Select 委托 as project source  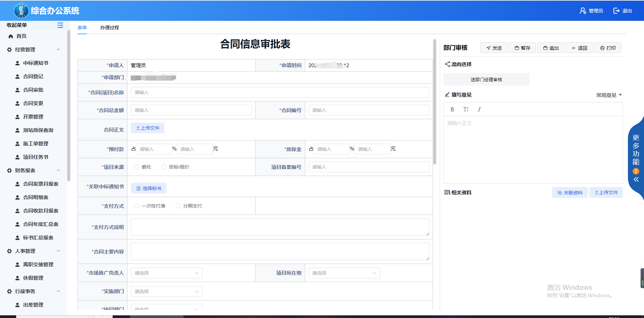pyautogui.click(x=137, y=167)
